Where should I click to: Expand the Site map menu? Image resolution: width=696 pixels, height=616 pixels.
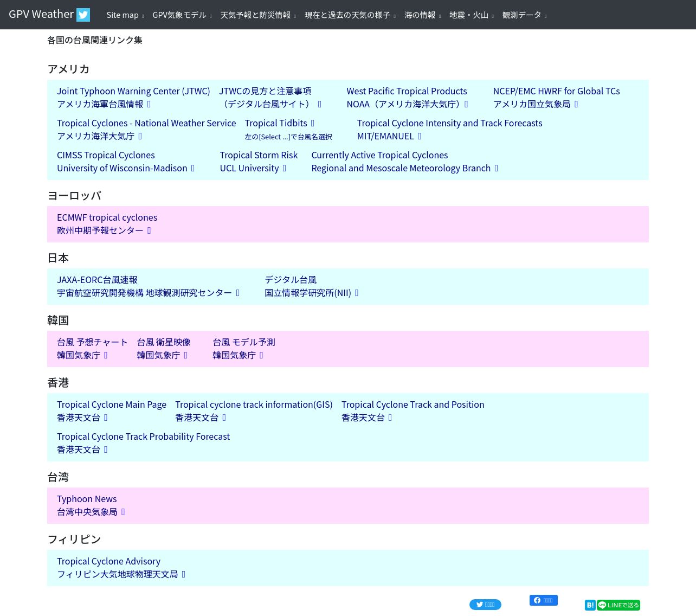[125, 15]
